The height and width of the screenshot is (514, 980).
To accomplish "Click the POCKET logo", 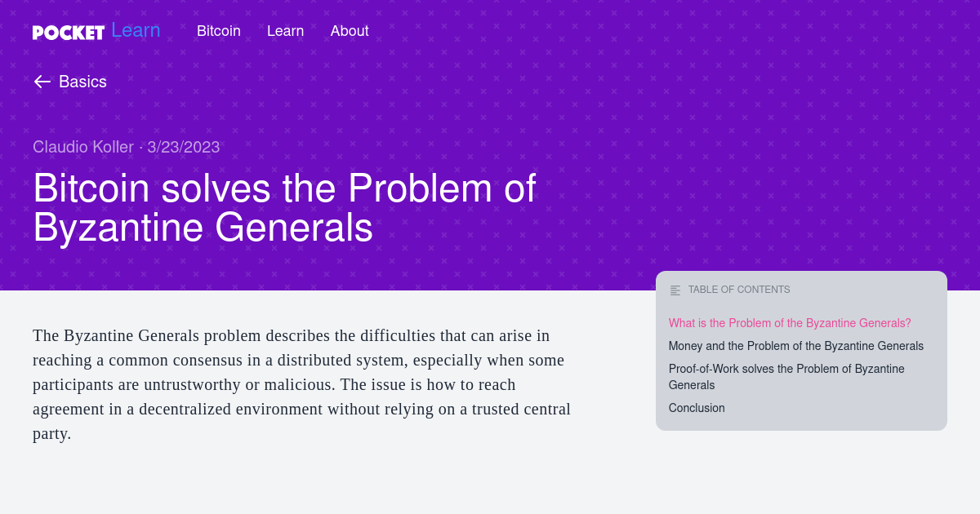I will pyautogui.click(x=69, y=32).
